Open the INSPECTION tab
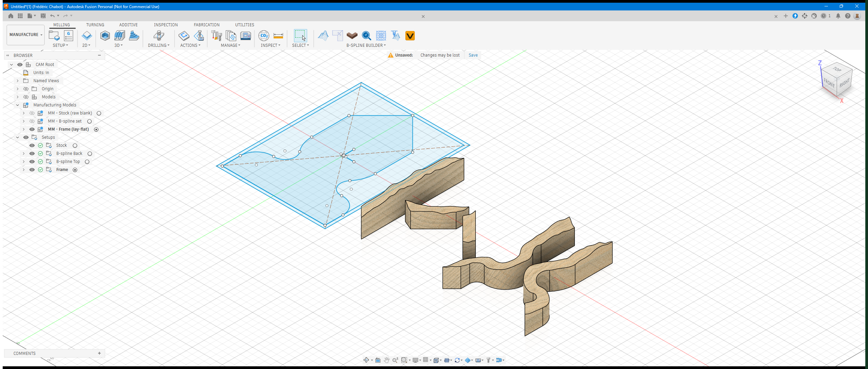 click(x=166, y=25)
